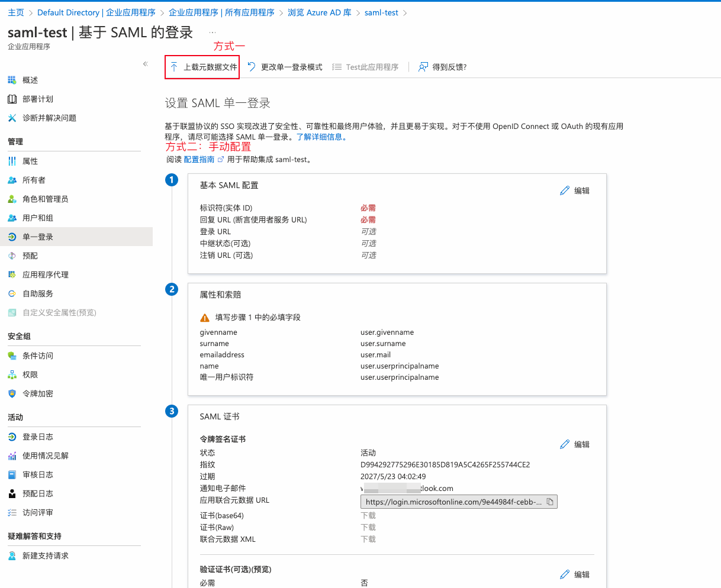This screenshot has width=721, height=588.
Task: Click 上载元数据文件 upload toolbar button
Action: [x=203, y=67]
